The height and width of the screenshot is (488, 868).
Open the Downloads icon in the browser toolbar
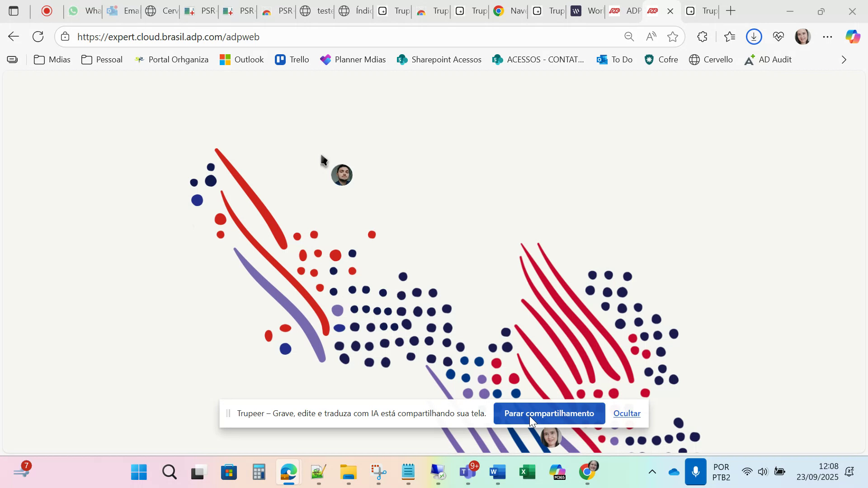pyautogui.click(x=753, y=37)
